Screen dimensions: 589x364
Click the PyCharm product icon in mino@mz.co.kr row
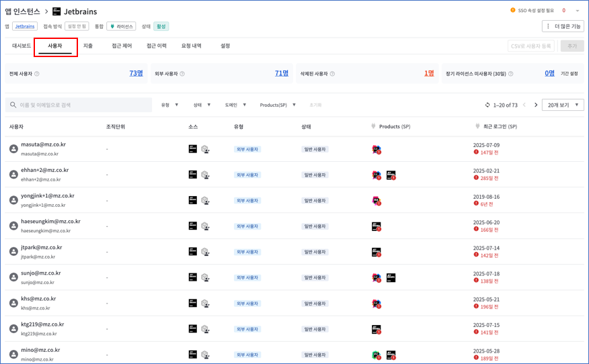tap(377, 355)
